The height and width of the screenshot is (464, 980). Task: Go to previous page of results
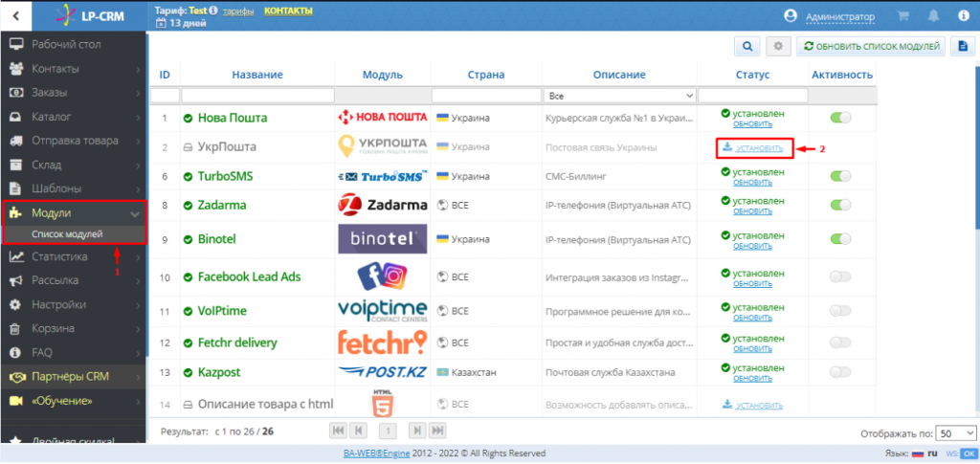point(358,431)
